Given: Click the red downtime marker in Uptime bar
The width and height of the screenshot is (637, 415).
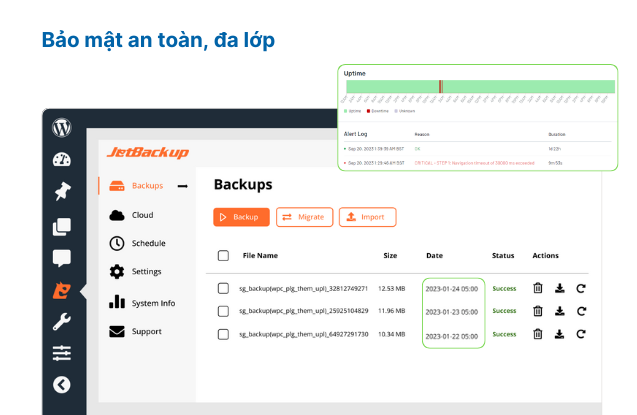Looking at the screenshot, I should pos(441,86).
